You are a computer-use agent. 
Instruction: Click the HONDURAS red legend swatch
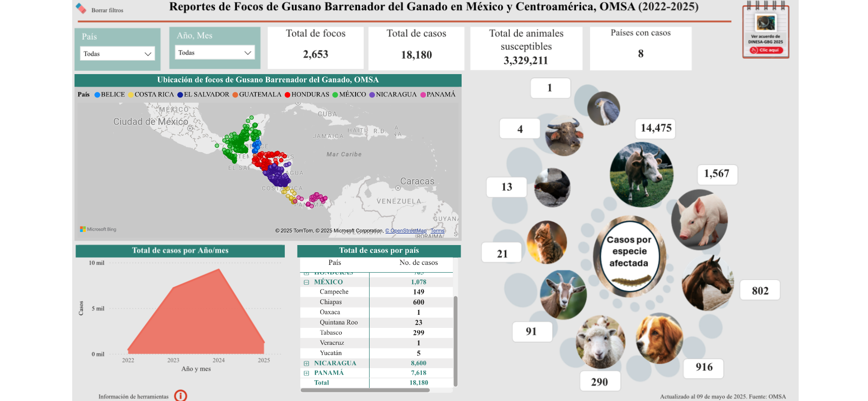[x=287, y=95]
